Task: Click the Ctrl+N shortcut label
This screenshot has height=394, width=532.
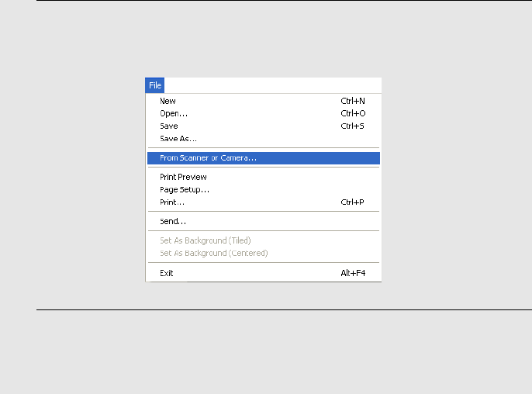Action: 353,101
